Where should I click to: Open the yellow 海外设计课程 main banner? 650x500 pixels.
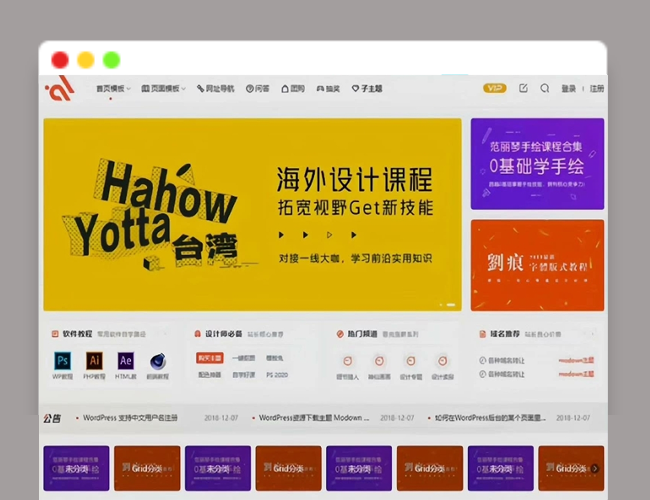coord(252,214)
